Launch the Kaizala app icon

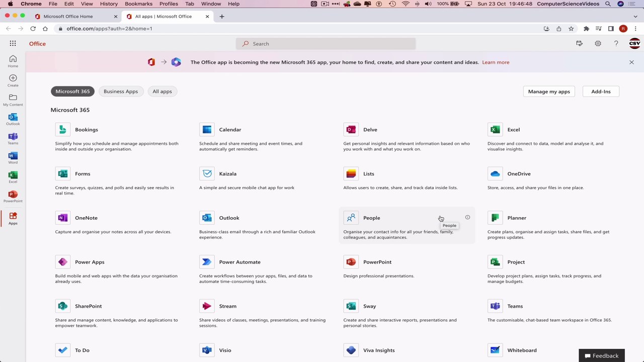point(207,174)
